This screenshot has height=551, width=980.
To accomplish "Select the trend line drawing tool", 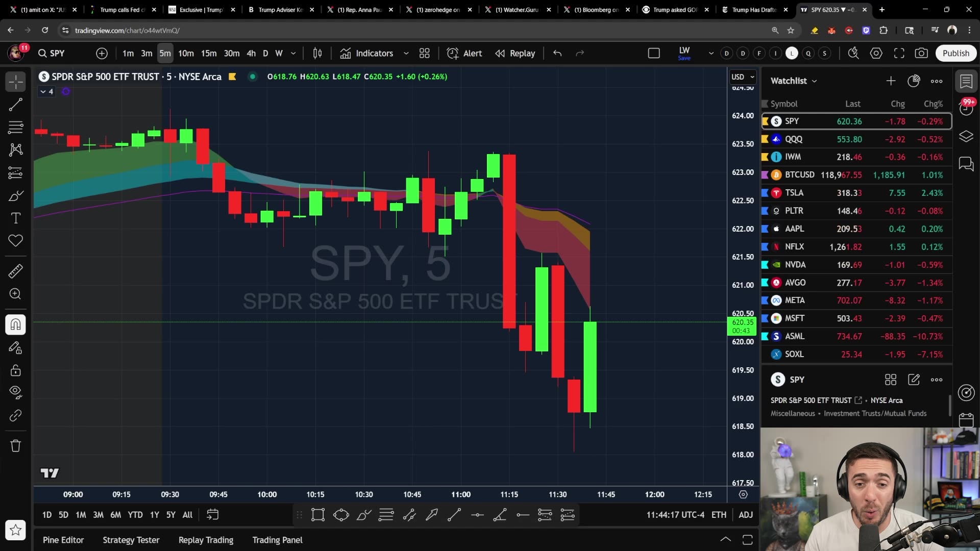I will coord(16,105).
